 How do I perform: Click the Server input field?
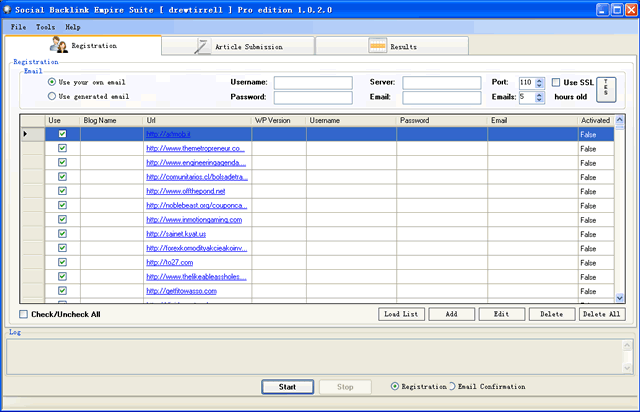click(x=442, y=82)
